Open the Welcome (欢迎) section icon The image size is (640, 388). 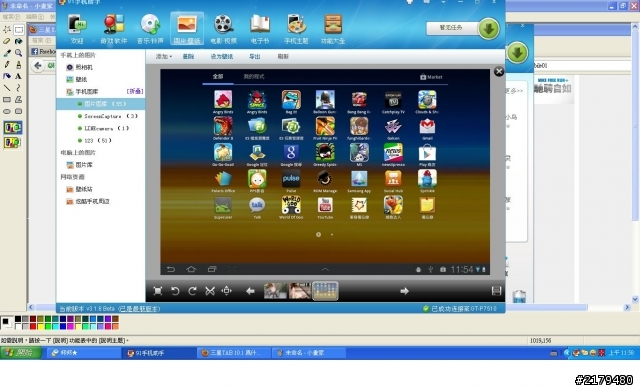click(77, 29)
